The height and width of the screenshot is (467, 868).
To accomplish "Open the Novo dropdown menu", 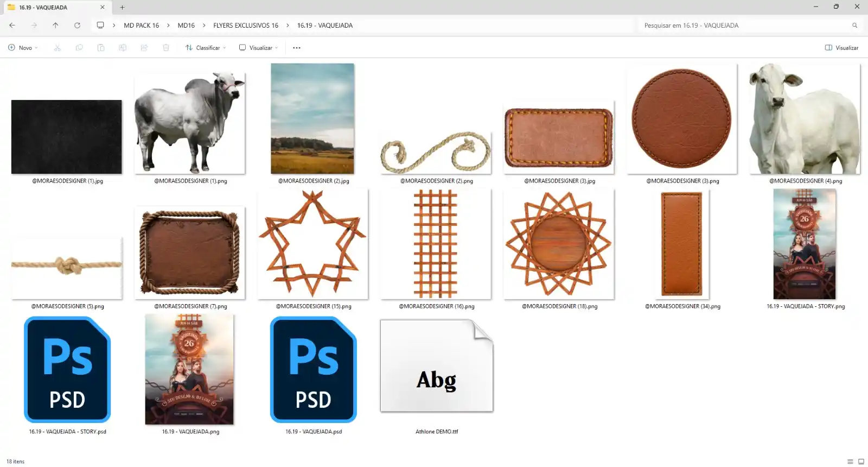I will point(23,48).
